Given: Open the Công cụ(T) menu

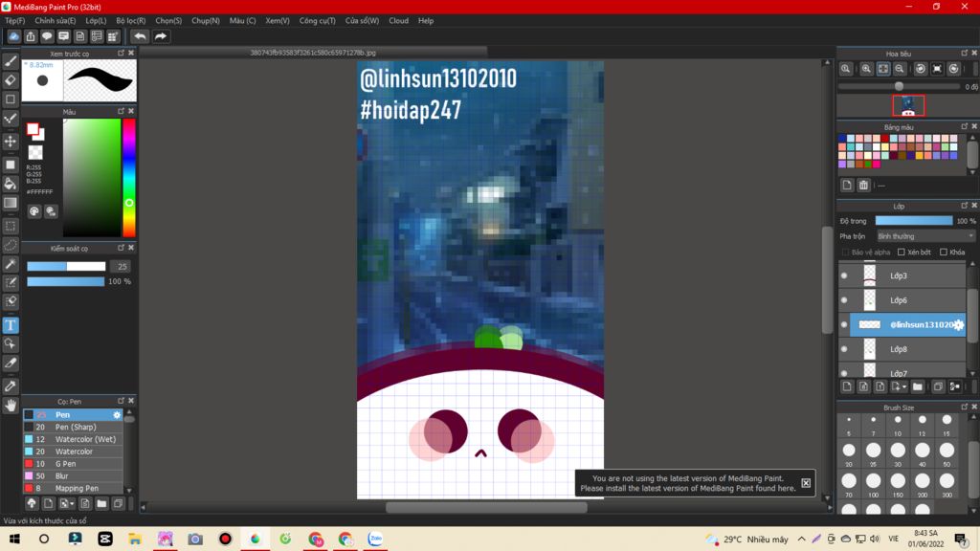Looking at the screenshot, I should 317,21.
